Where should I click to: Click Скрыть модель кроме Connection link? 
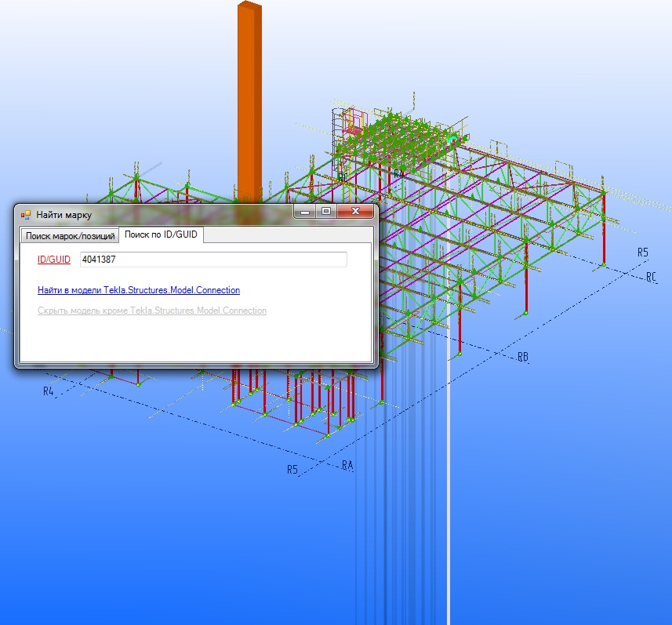pyautogui.click(x=152, y=311)
